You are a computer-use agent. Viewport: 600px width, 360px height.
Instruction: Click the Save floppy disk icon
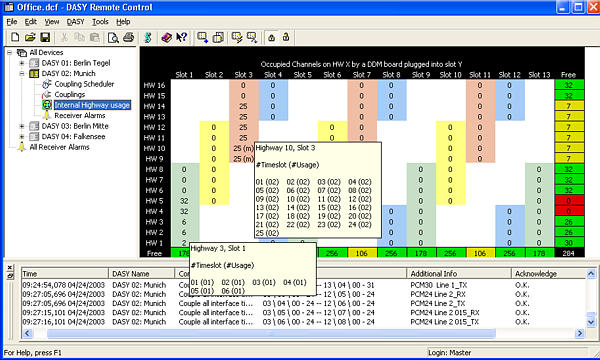[45, 37]
